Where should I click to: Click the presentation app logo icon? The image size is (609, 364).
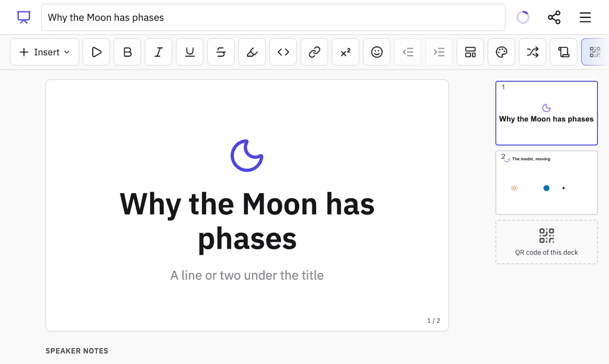[x=24, y=17]
